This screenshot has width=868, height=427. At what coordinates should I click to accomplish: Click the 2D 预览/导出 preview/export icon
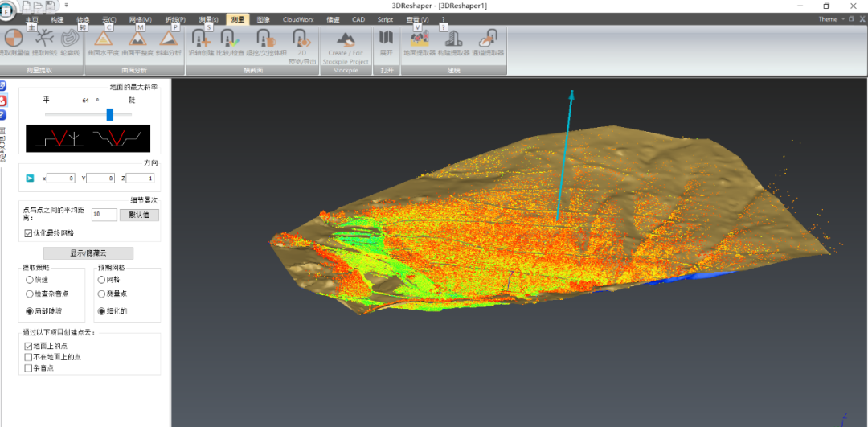pos(302,39)
